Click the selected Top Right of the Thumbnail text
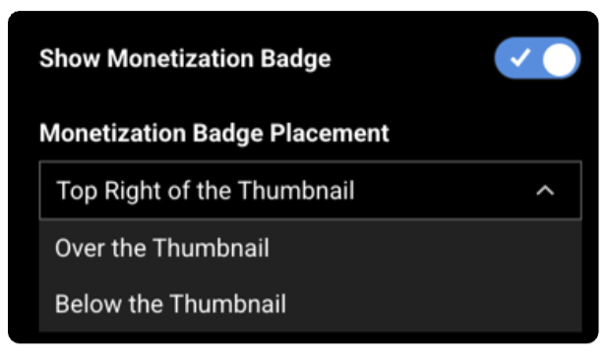 [206, 191]
